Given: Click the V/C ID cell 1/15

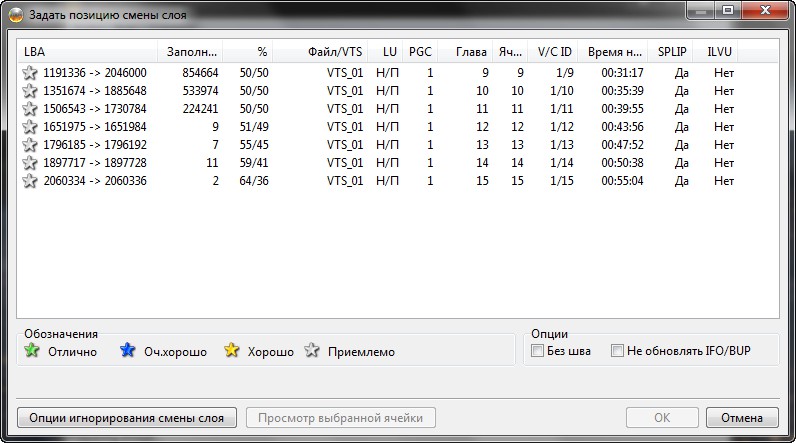Looking at the screenshot, I should (x=562, y=181).
